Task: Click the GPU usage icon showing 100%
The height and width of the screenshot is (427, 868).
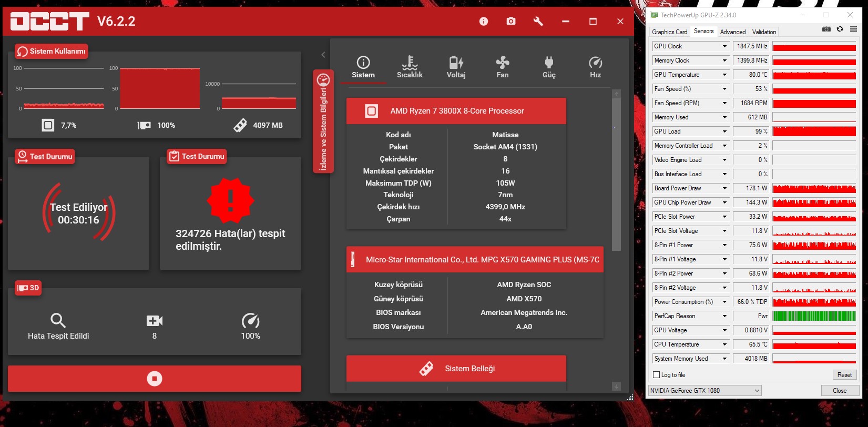Action: (x=144, y=125)
